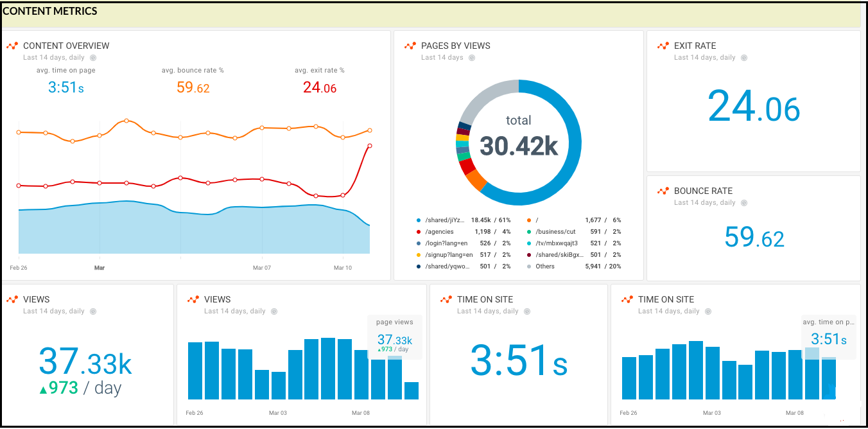Image resolution: width=868 pixels, height=429 pixels.
Task: Click Mar 03 axis label in Time on Site chart
Action: pos(712,413)
